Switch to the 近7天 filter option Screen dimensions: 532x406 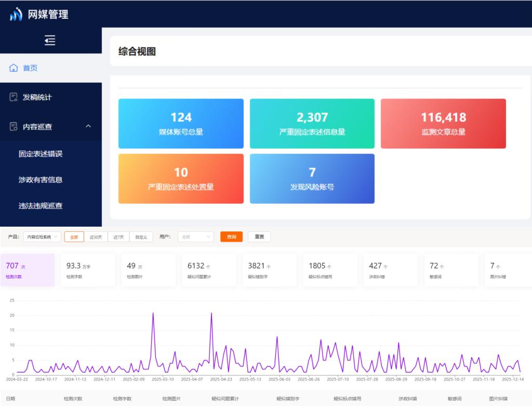pyautogui.click(x=118, y=237)
